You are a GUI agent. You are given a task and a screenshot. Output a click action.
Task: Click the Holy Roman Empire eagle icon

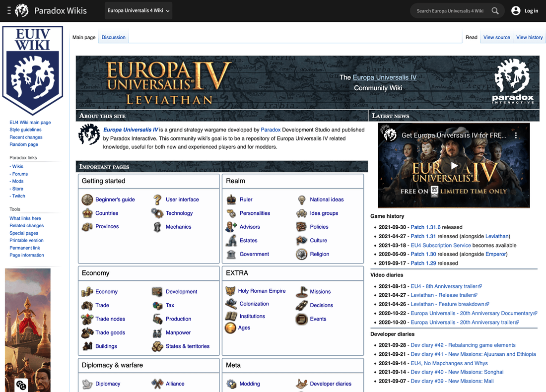230,291
